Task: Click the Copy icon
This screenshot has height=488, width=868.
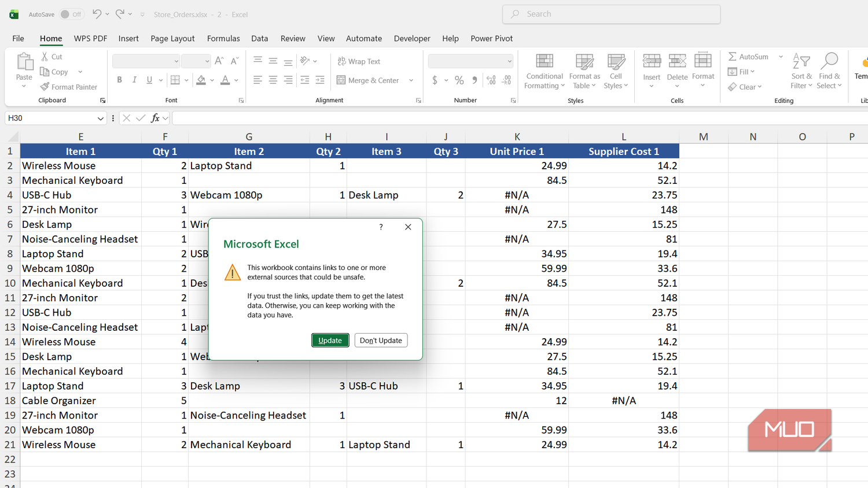Action: (45, 72)
